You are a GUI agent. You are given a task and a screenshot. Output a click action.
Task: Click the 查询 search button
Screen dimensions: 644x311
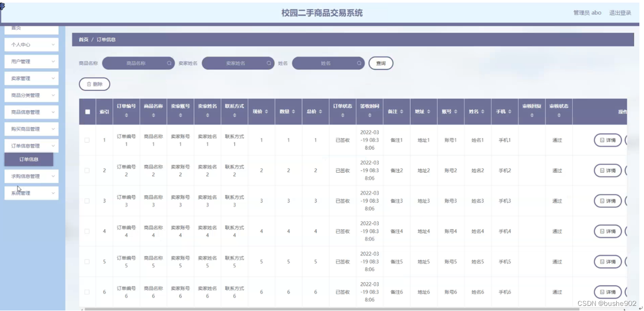pyautogui.click(x=381, y=63)
